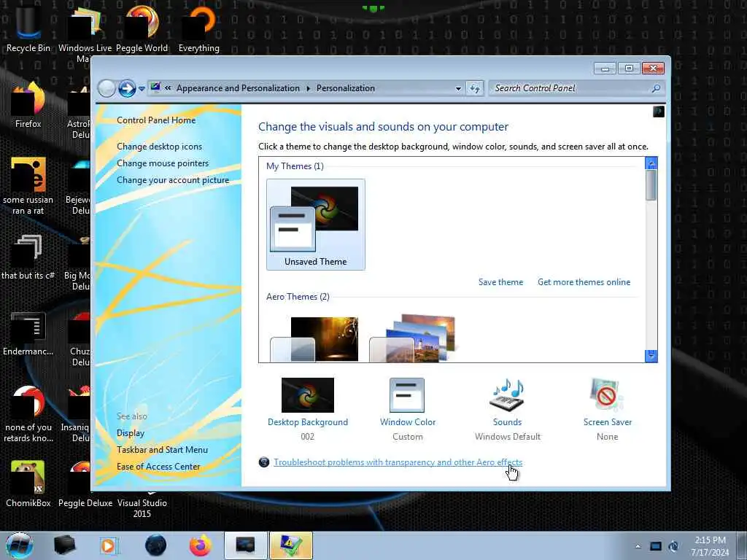Click the theme list scroll-up arrow
747x560 pixels.
pos(651,163)
